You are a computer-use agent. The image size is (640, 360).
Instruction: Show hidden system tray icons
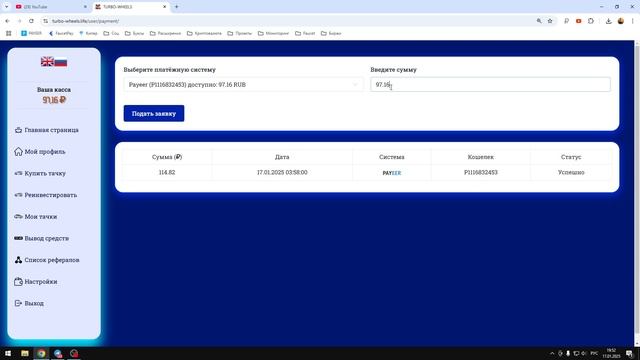(552, 353)
